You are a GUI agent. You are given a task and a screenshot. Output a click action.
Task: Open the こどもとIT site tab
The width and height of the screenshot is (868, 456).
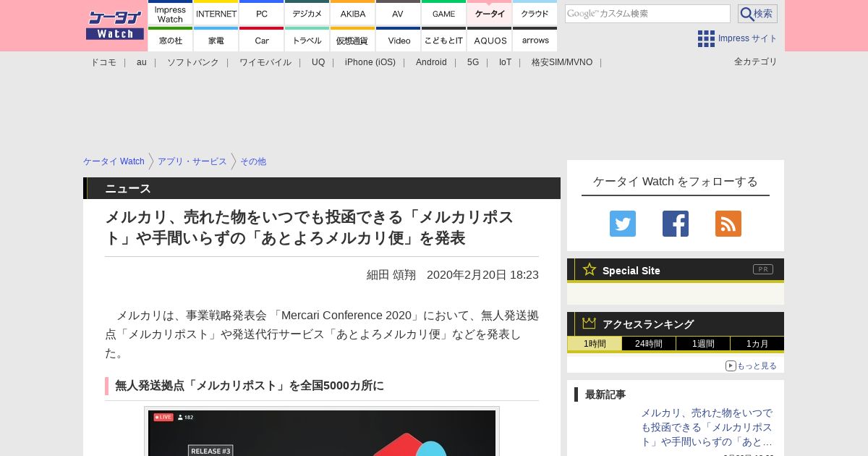[444, 40]
